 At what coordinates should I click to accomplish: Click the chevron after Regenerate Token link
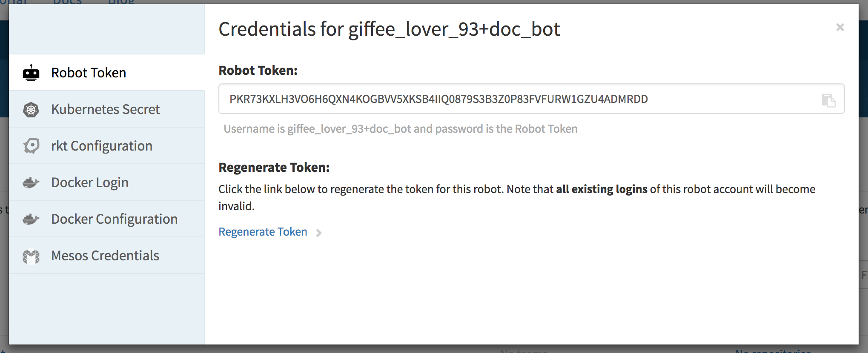pyautogui.click(x=319, y=233)
